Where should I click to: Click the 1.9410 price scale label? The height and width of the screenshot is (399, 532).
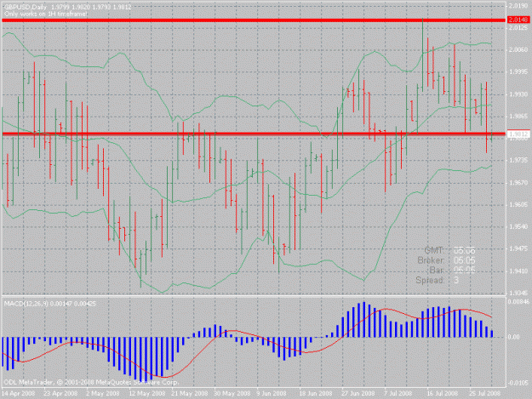(x=518, y=271)
